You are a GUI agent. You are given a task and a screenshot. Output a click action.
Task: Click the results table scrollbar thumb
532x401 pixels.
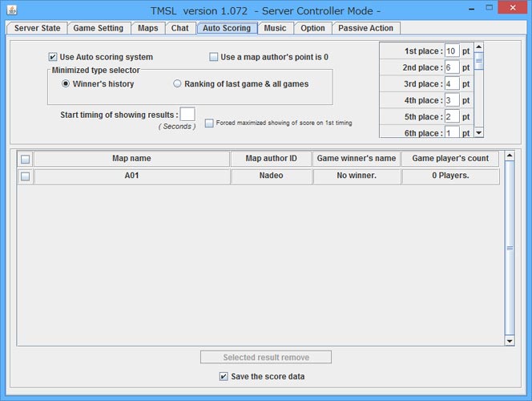click(x=510, y=248)
